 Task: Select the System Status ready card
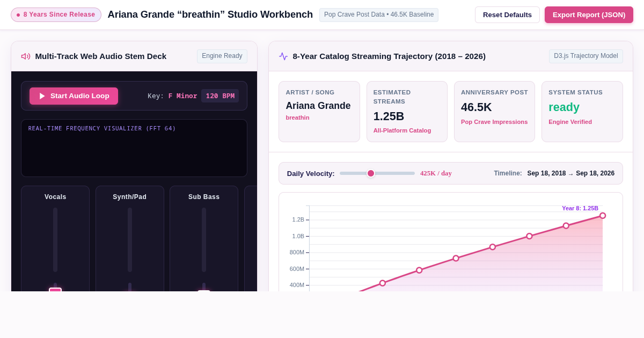582,112
